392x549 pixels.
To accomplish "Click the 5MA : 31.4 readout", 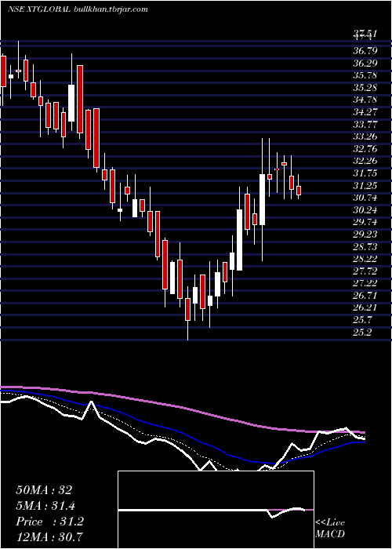I will (x=45, y=506).
